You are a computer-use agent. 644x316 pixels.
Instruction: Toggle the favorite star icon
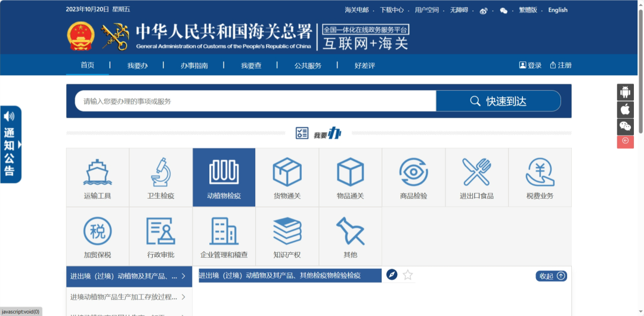click(408, 275)
